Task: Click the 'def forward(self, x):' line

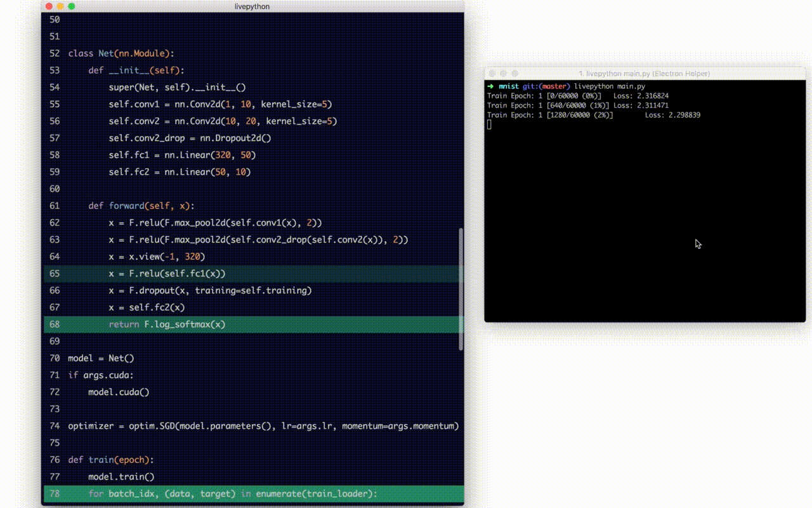Action: click(x=141, y=206)
